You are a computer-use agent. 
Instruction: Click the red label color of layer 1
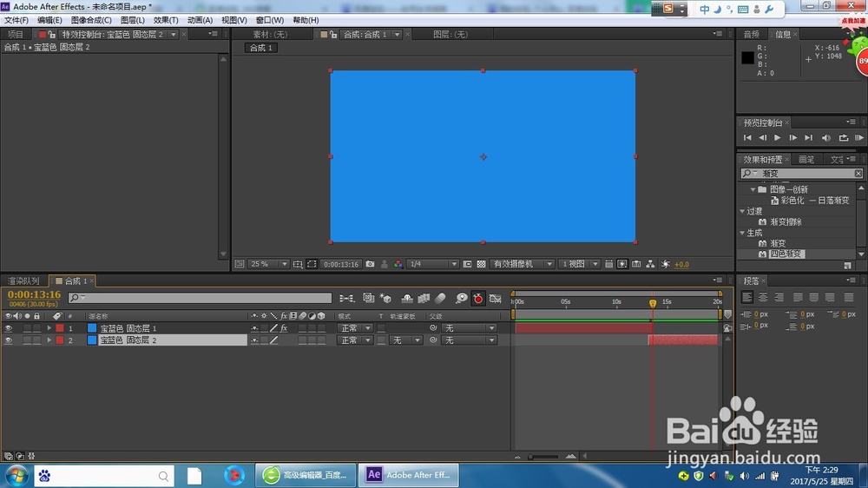coord(59,328)
